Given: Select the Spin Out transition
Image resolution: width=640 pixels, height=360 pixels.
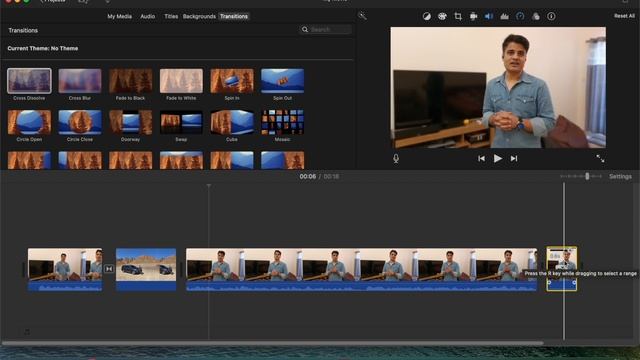Looking at the screenshot, I should [282, 81].
